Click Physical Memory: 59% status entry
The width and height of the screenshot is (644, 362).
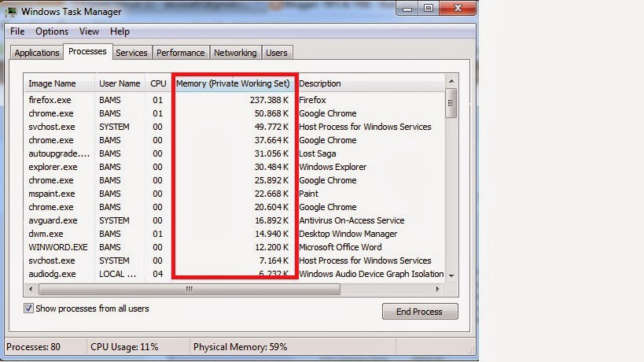[241, 347]
